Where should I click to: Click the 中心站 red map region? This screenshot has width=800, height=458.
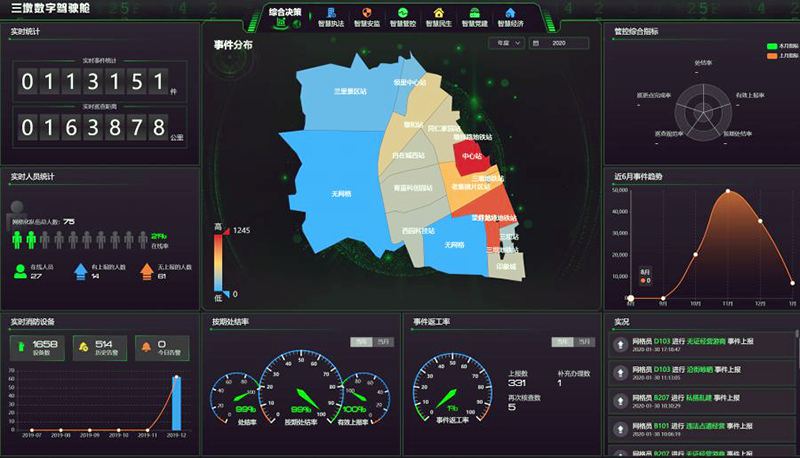point(470,155)
